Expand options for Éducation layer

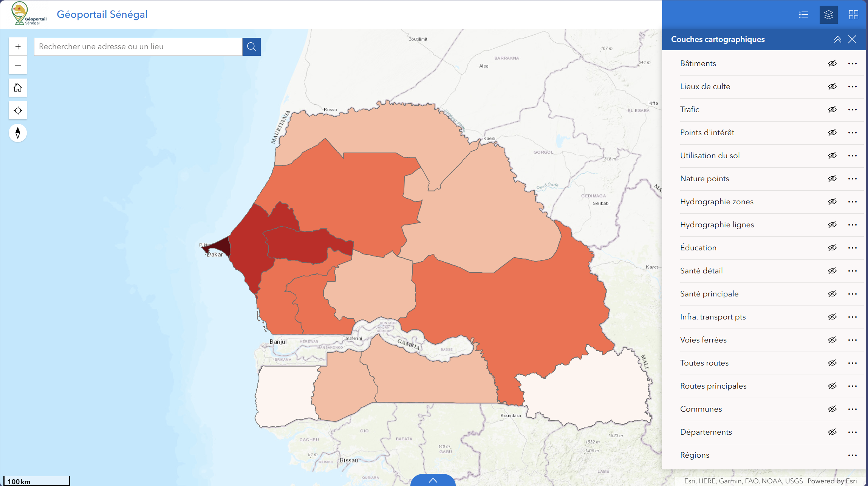[x=852, y=248]
